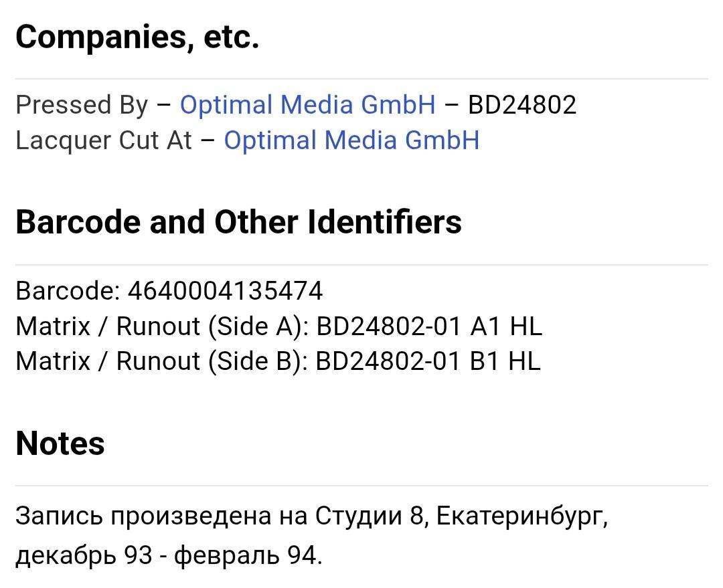Click the Barcode: field label

click(x=68, y=291)
